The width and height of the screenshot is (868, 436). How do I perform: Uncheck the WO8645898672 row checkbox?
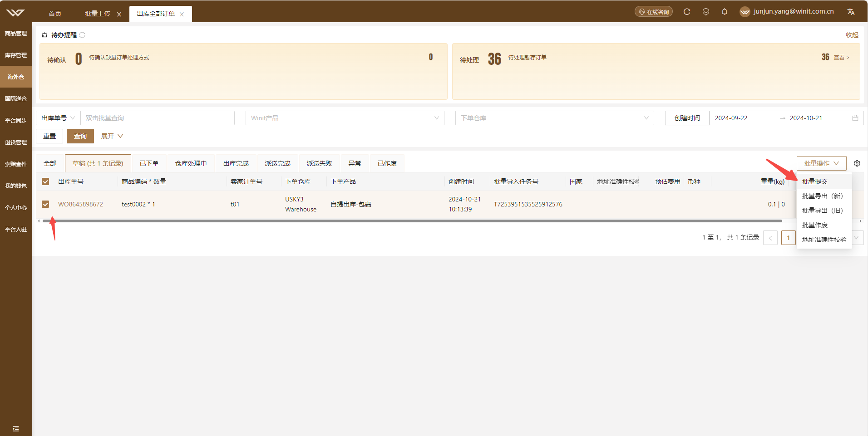coord(45,204)
